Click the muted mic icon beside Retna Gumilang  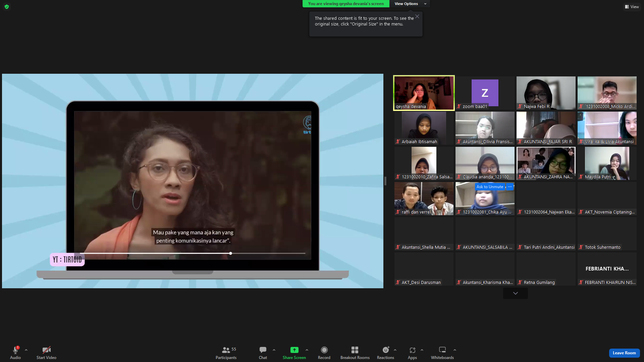pyautogui.click(x=520, y=283)
